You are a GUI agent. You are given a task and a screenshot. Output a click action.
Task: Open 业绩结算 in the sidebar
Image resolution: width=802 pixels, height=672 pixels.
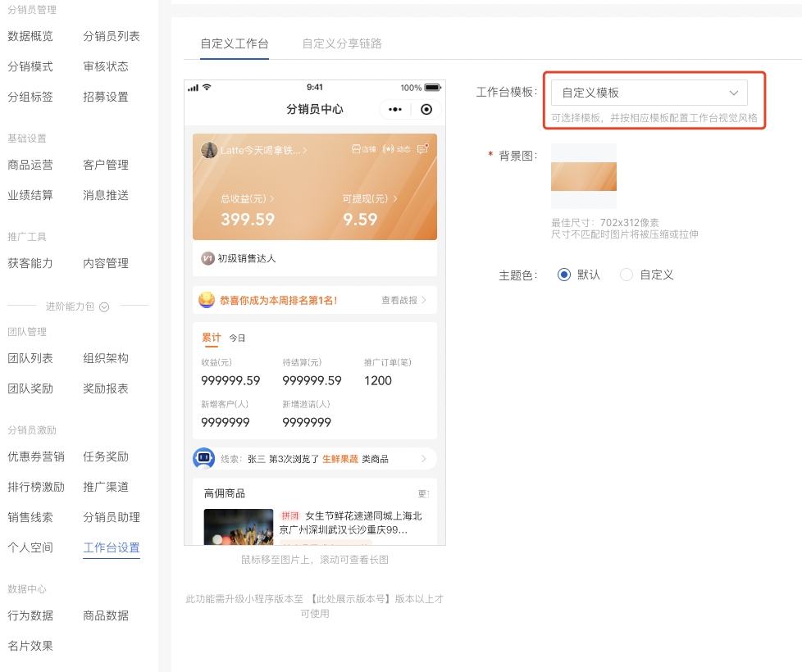pyautogui.click(x=30, y=195)
